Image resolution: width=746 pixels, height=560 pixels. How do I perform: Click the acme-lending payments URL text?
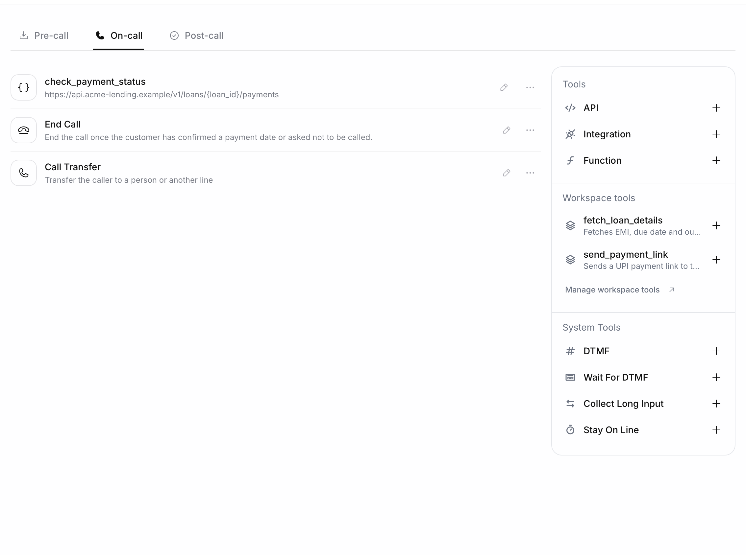[x=162, y=95]
